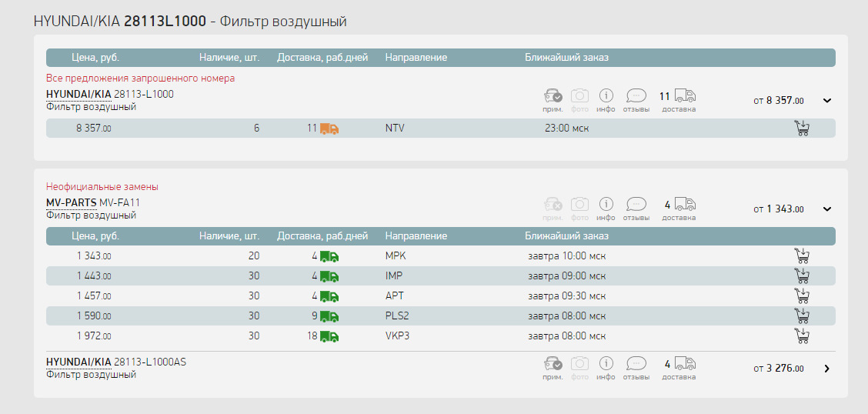Image resolution: width=868 pixels, height=414 pixels.
Task: Open reviews icon for MV-FA11
Action: (x=636, y=204)
